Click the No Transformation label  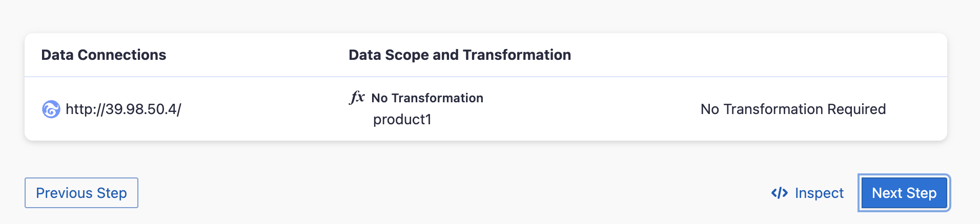click(x=427, y=98)
